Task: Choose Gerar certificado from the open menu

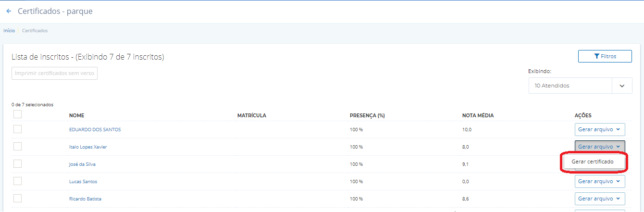Action: (x=593, y=162)
